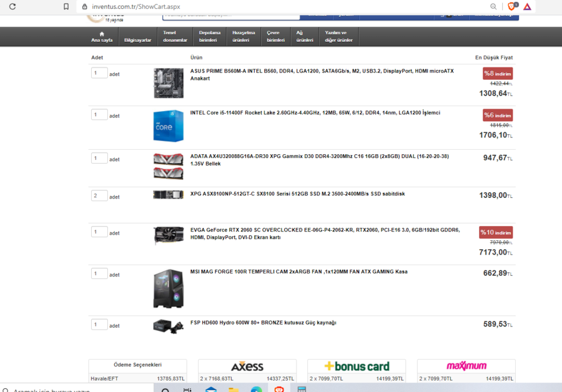The width and height of the screenshot is (562, 392).
Task: Open the Ağ ürünleri menu
Action: pyautogui.click(x=305, y=37)
